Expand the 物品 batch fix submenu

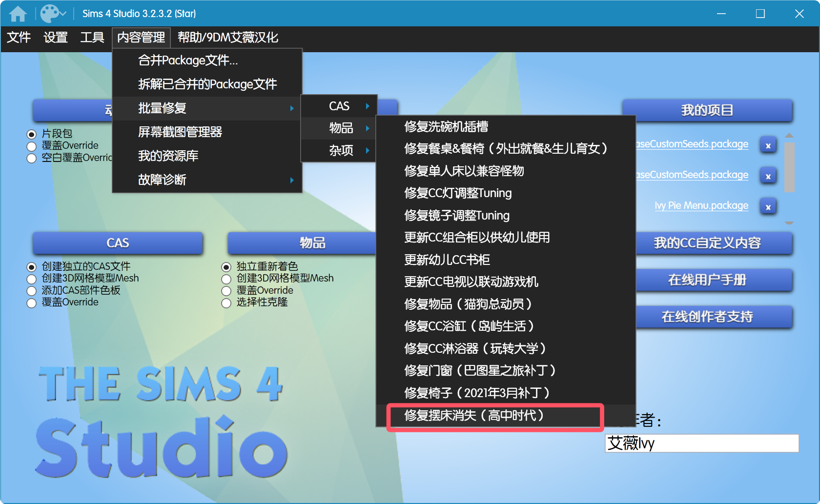(x=339, y=128)
